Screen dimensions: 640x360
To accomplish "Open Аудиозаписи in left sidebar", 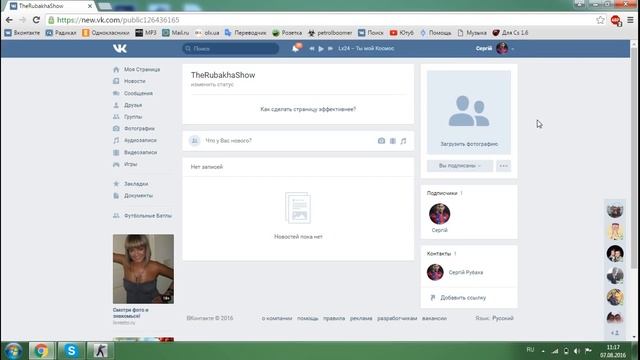I will click(140, 140).
